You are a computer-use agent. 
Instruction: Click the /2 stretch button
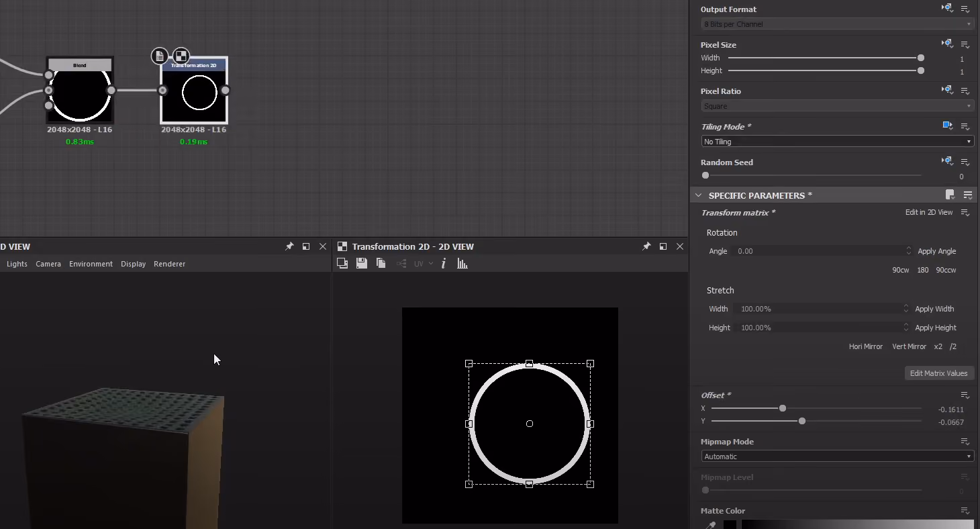(x=953, y=346)
